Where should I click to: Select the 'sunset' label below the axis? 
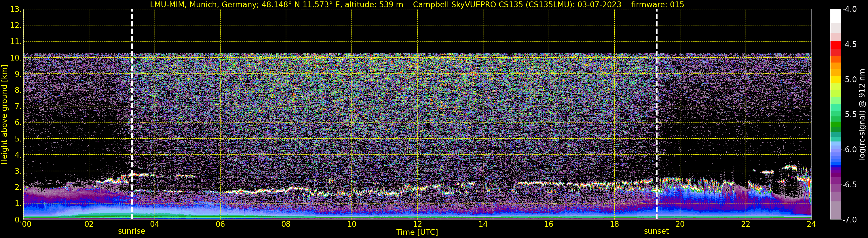pos(656,231)
